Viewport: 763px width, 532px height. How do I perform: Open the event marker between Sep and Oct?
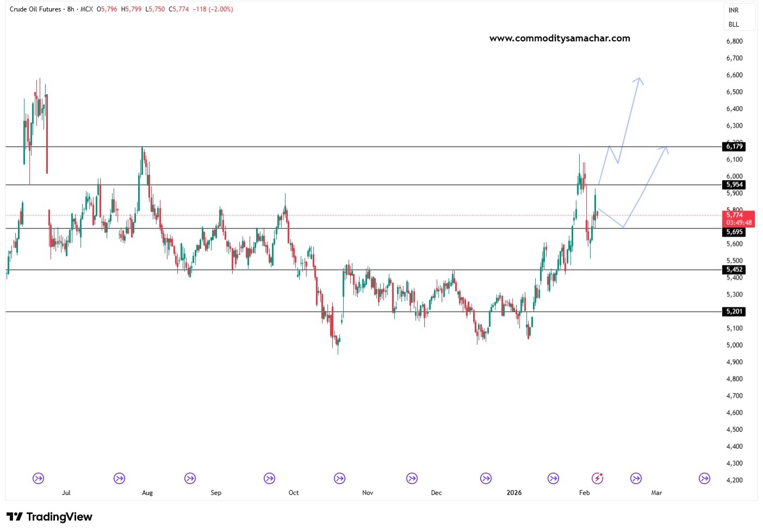click(269, 479)
